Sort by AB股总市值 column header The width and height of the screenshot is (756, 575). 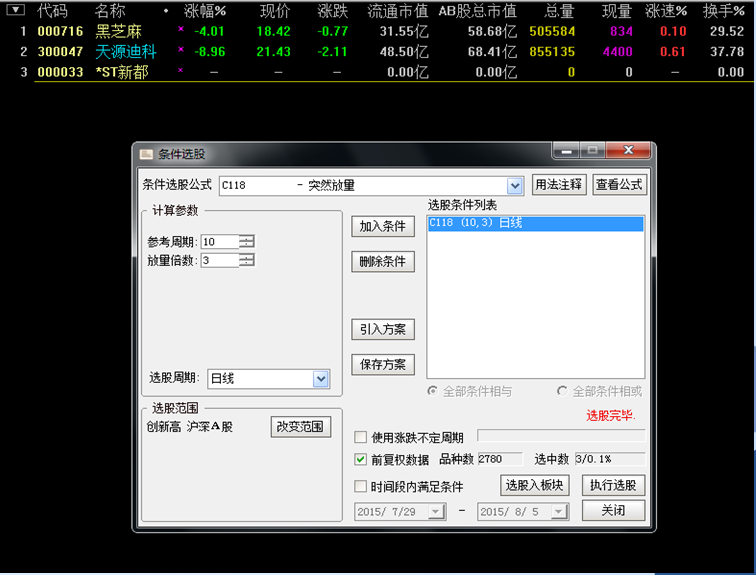[x=477, y=11]
